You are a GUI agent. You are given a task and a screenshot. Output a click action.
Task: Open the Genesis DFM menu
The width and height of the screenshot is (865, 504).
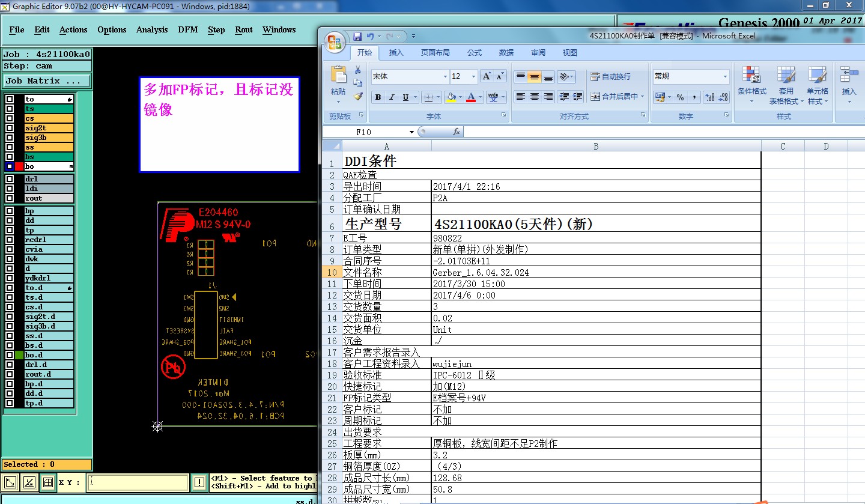[x=188, y=29]
